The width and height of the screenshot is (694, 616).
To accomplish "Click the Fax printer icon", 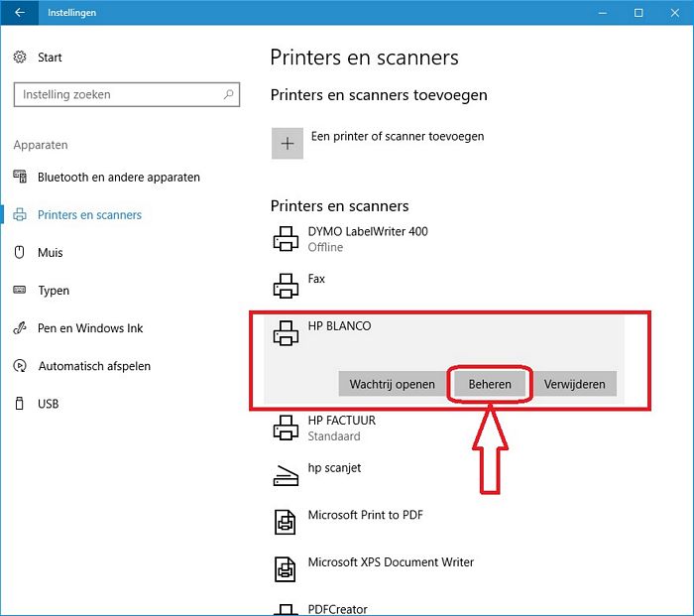I will 286,286.
